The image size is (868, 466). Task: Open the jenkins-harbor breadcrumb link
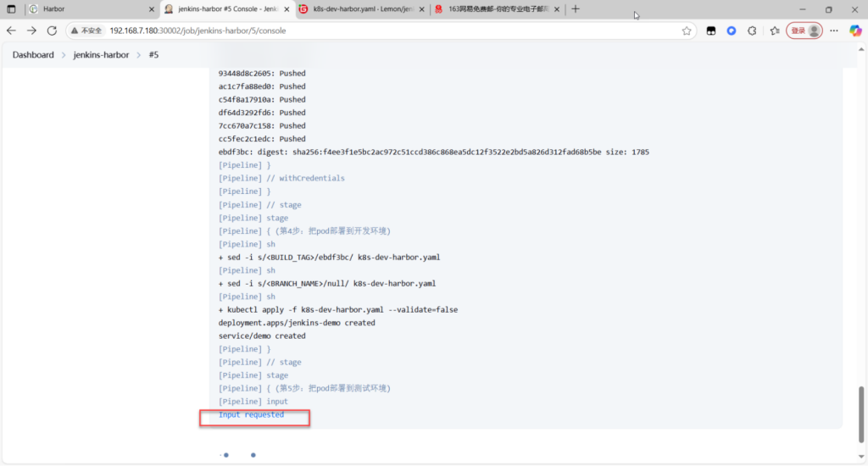(101, 55)
